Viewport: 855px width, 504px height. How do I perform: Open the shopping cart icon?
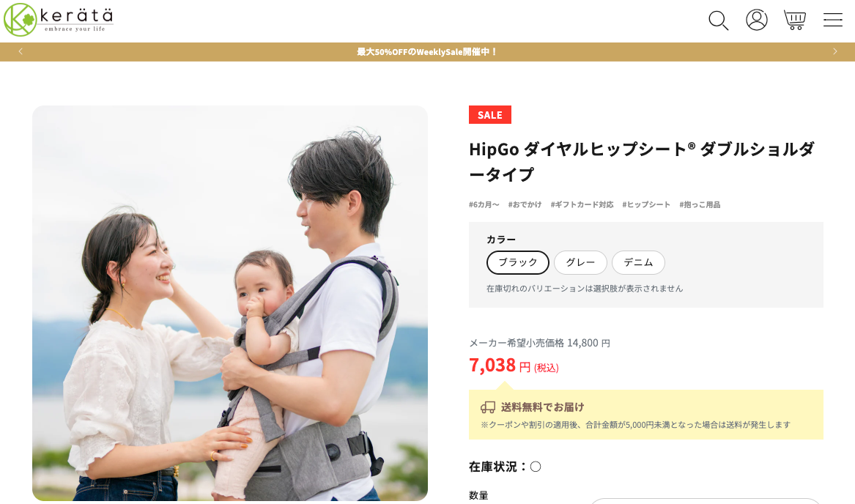pos(794,21)
